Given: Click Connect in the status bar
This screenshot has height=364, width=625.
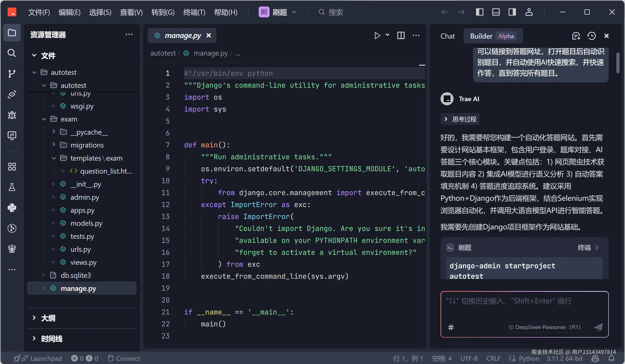Looking at the screenshot, I should [124, 358].
